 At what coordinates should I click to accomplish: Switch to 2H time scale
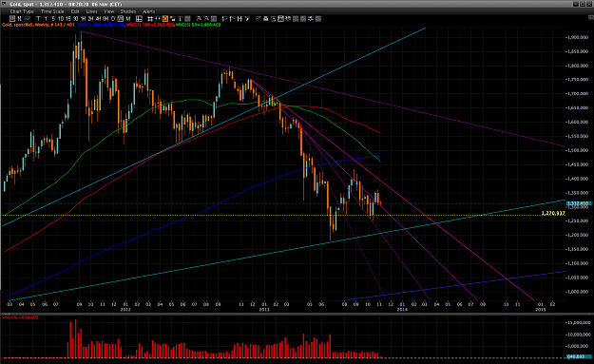click(90, 19)
